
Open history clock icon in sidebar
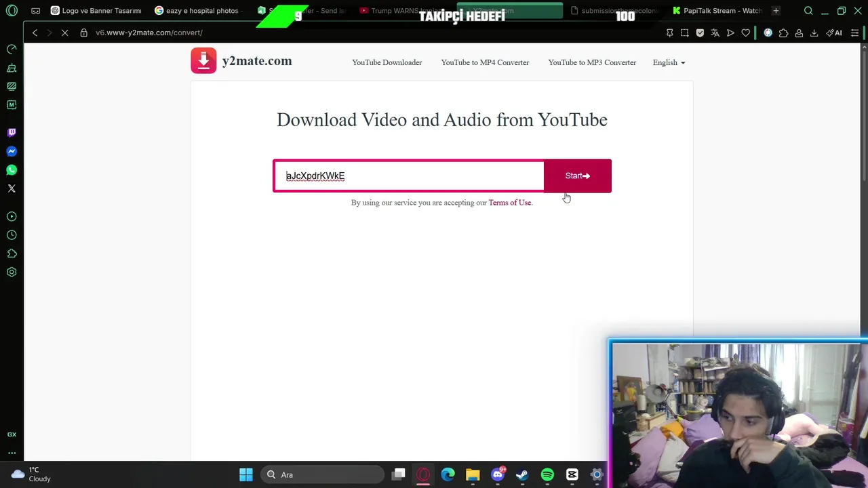[12, 235]
